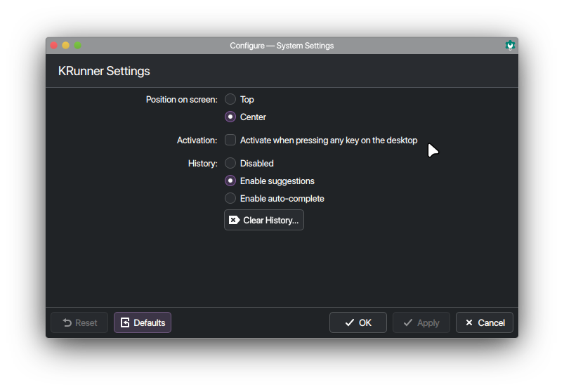Image resolution: width=564 pixels, height=392 pixels.
Task: Maximize the window using the green button
Action: tap(77, 46)
